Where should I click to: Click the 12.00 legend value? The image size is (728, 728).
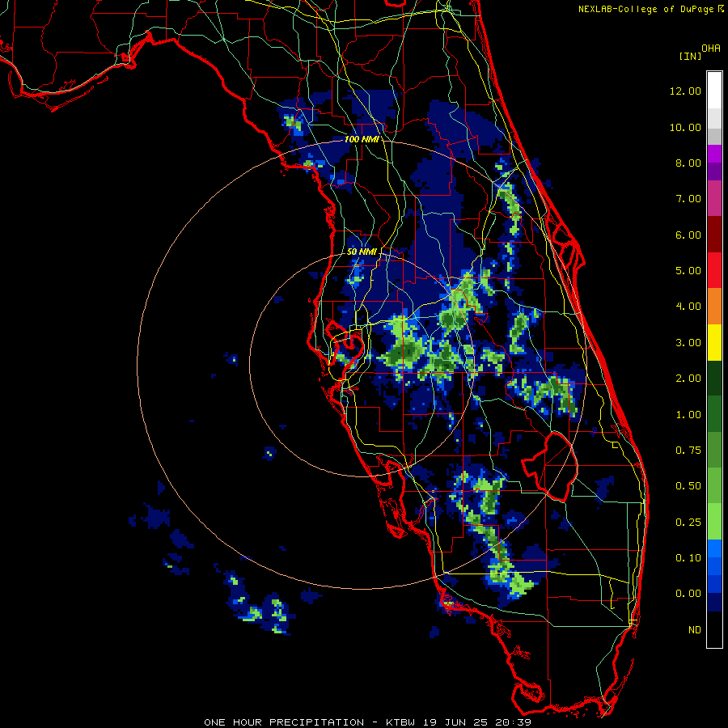685,91
